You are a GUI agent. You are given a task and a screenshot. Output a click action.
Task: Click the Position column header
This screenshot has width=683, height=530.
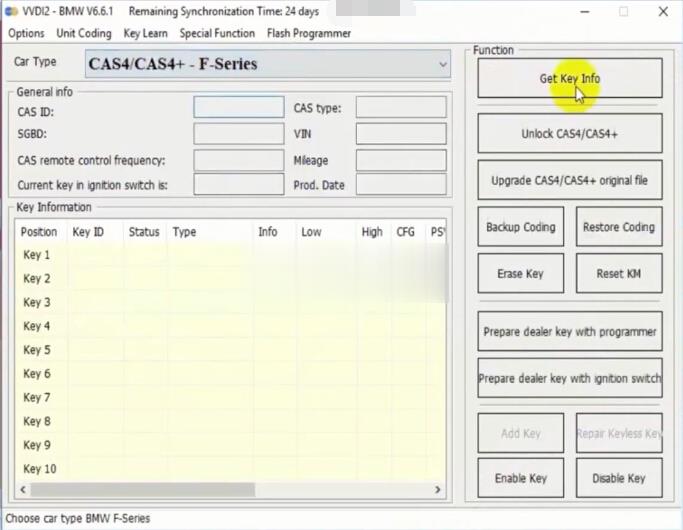(39, 232)
